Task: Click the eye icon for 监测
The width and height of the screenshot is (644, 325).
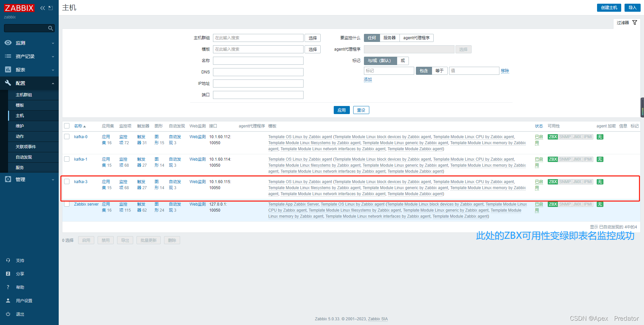Action: 8,43
